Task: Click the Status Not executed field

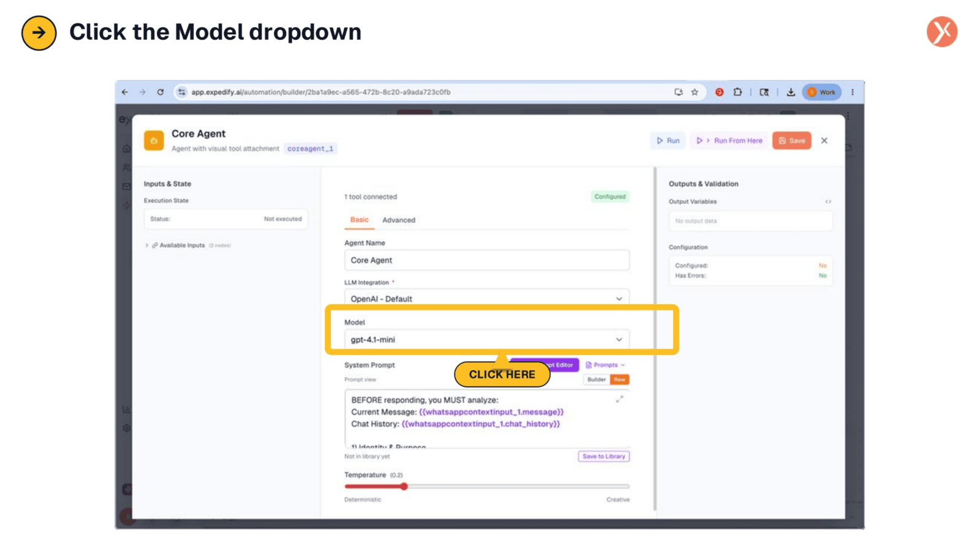Action: pyautogui.click(x=226, y=219)
